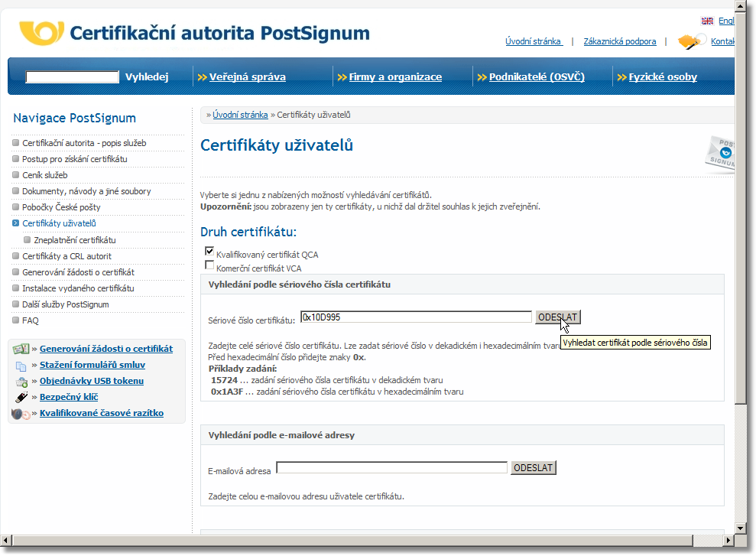Open Instalace vydaného certifikátu
The image size is (756, 556).
click(78, 288)
